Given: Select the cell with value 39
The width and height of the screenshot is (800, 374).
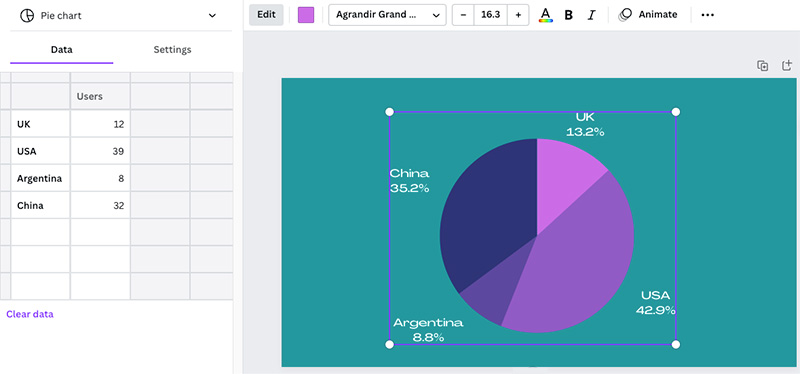Looking at the screenshot, I should [x=101, y=151].
